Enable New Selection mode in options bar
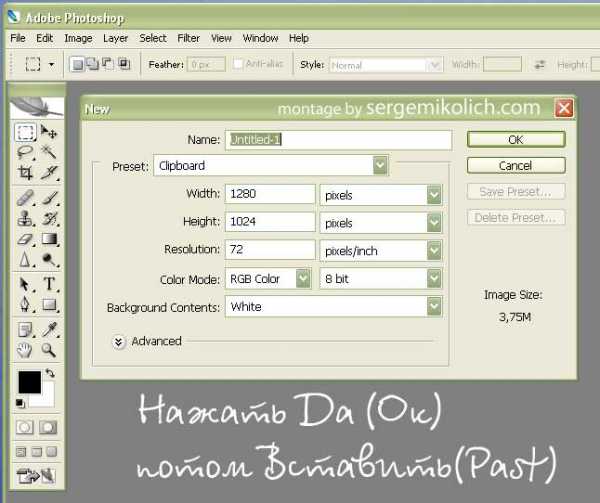The height and width of the screenshot is (503, 600). [77, 64]
